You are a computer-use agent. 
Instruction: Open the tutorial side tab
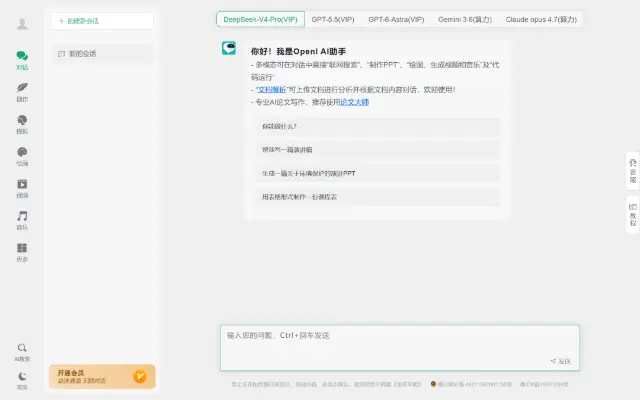coord(633,215)
